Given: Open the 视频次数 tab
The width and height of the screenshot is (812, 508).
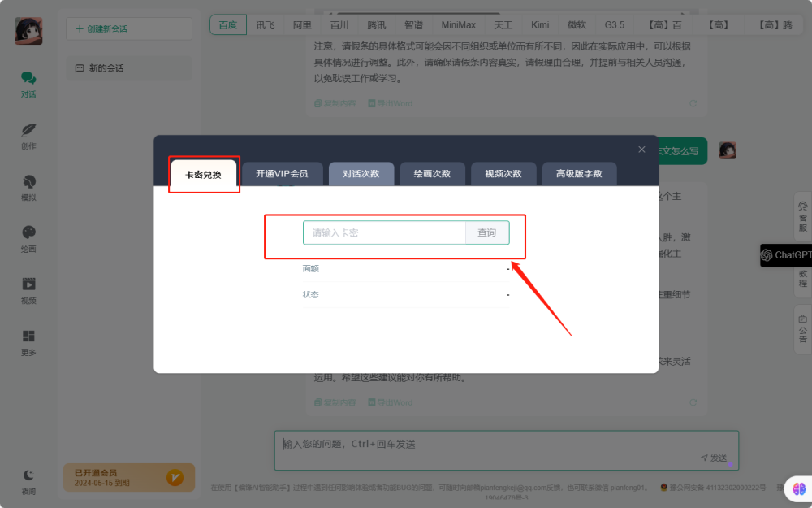Looking at the screenshot, I should (503, 174).
